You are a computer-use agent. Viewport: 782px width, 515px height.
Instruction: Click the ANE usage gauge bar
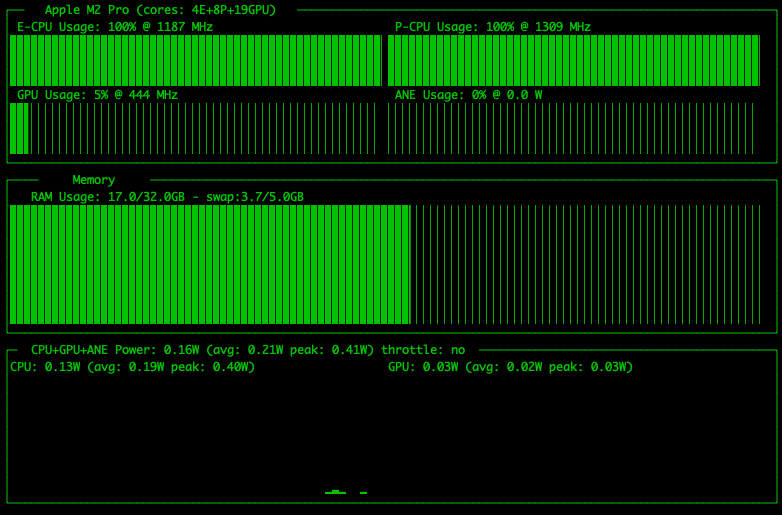tap(571, 129)
